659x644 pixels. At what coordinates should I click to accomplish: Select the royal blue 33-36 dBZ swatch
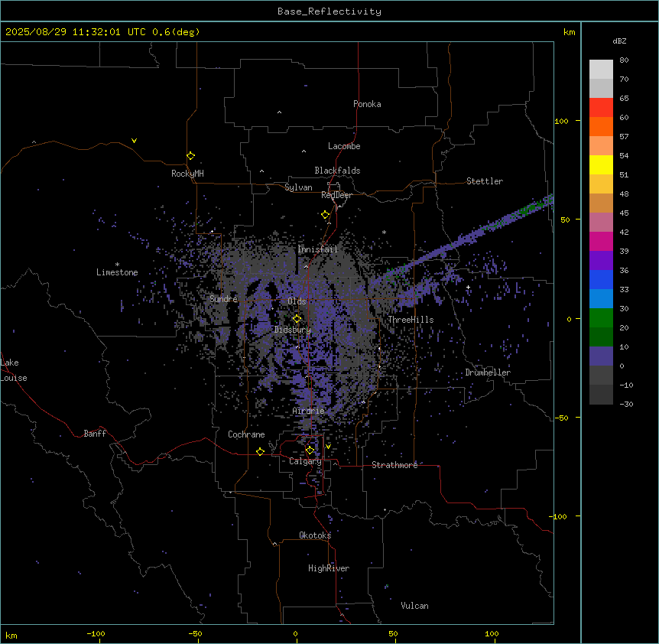tap(601, 279)
